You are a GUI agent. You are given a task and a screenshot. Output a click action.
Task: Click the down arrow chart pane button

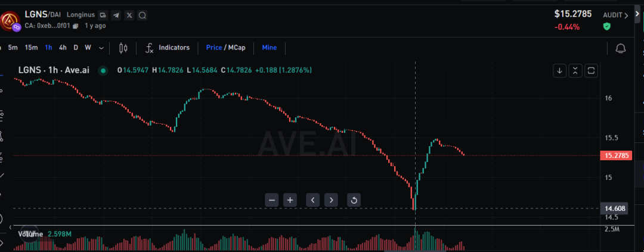(x=560, y=70)
